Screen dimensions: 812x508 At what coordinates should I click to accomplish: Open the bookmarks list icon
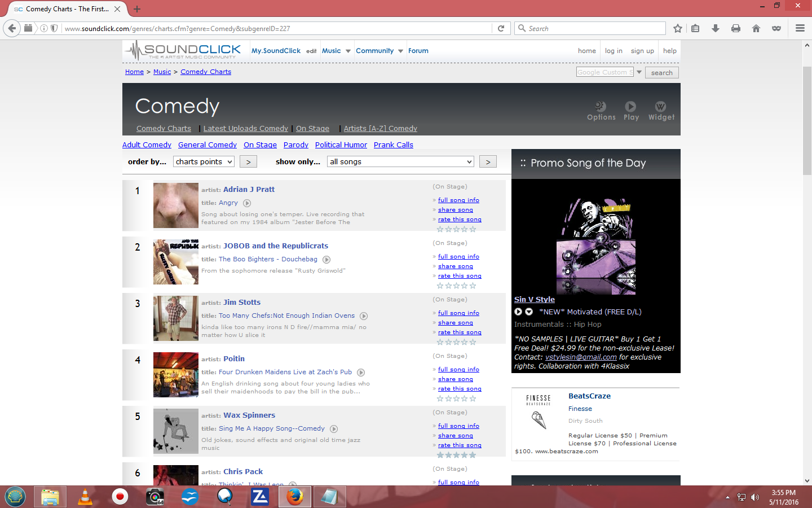coord(696,28)
